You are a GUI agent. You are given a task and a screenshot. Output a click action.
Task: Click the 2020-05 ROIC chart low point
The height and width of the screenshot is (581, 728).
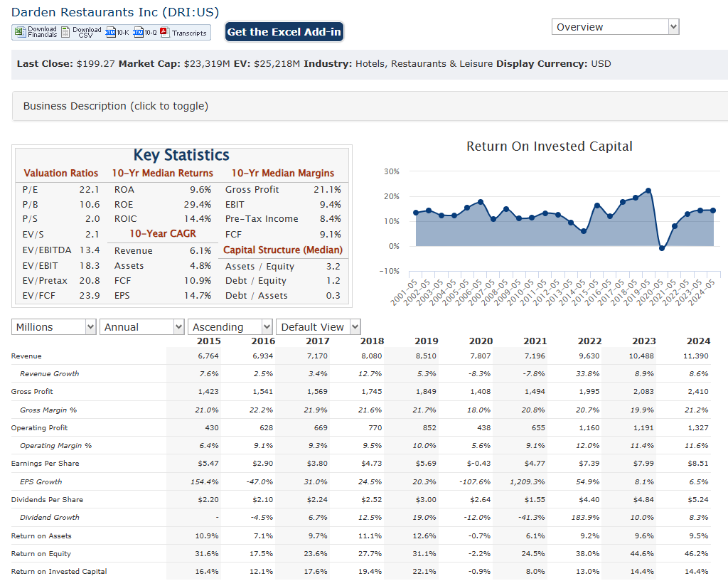662,248
